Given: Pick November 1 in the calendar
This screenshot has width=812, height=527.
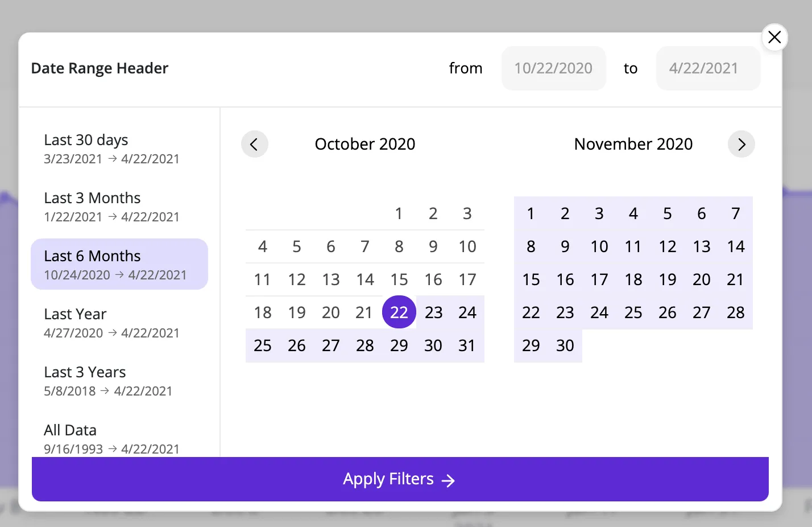Looking at the screenshot, I should coord(531,213).
